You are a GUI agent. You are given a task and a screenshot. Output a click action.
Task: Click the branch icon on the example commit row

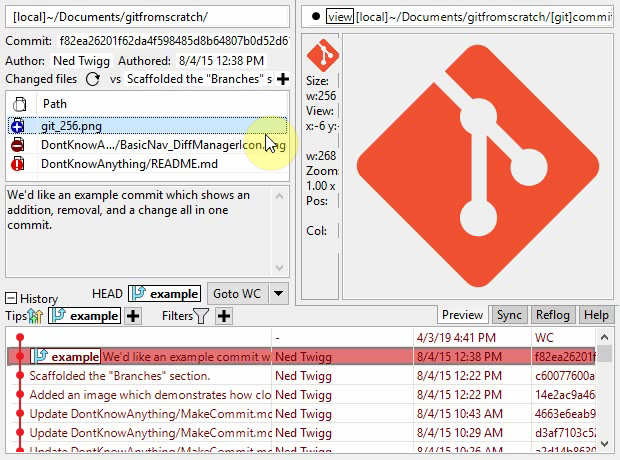point(40,356)
